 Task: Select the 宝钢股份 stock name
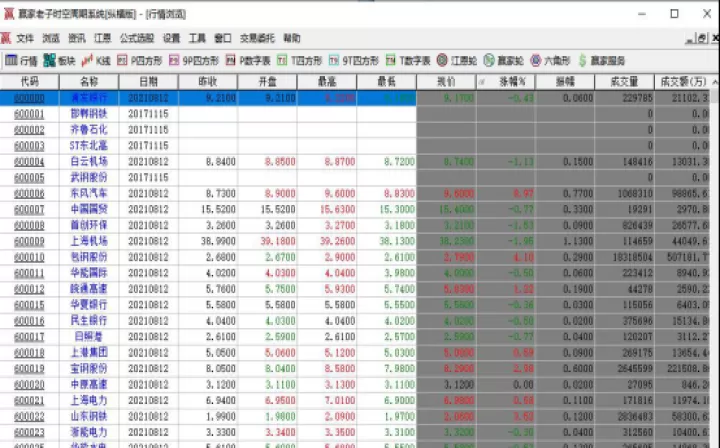tap(89, 368)
